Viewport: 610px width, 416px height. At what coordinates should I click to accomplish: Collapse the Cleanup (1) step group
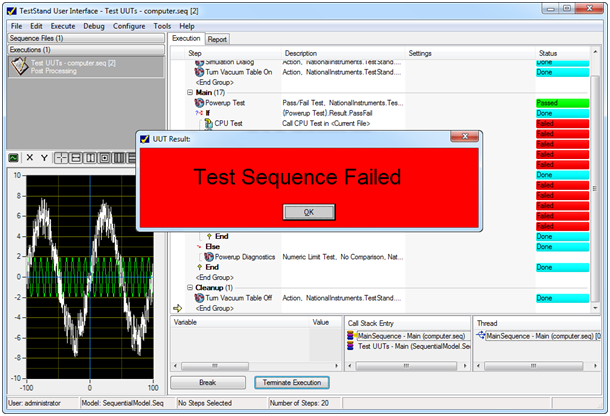click(x=190, y=287)
